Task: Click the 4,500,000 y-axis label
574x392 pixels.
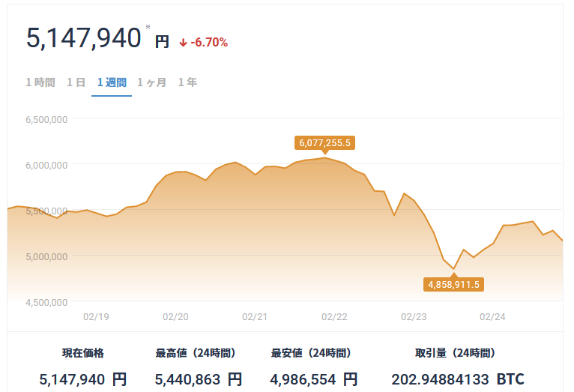Action: tap(46, 302)
